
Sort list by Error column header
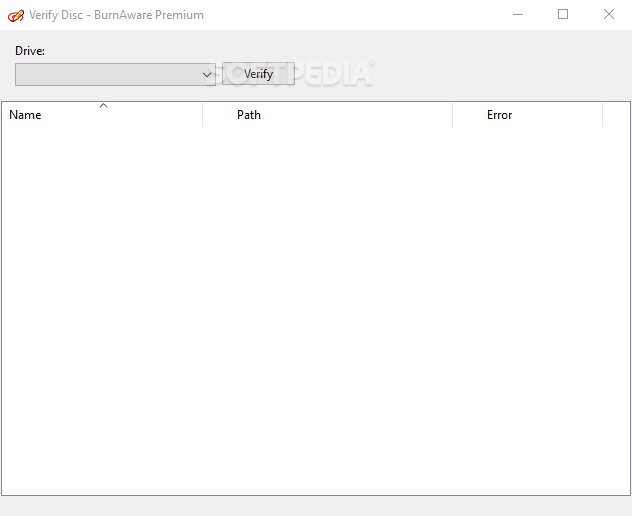tap(528, 115)
